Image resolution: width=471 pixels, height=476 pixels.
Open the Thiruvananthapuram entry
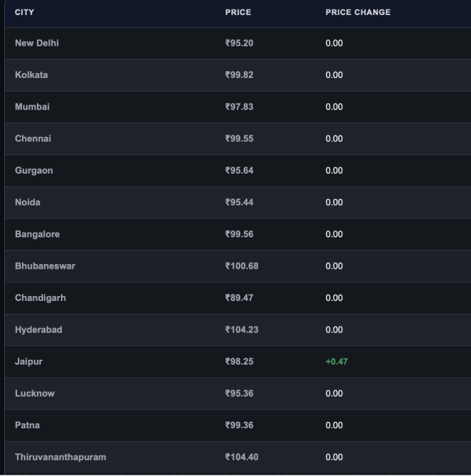click(60, 458)
